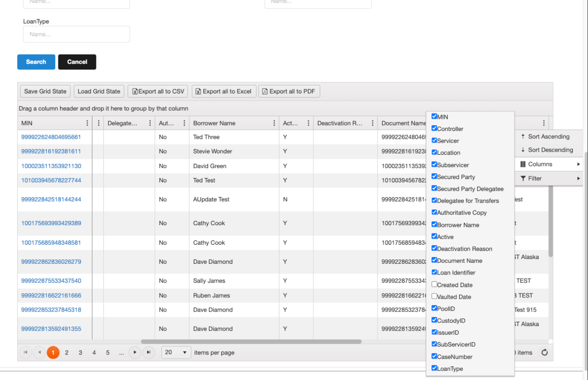Expand the Columns submenu
Screen dimensions: 588x380
pos(549,164)
